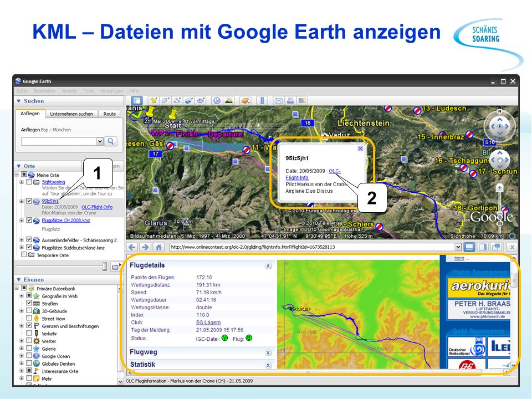The image size is (532, 399).
Task: Open the Flugplätze CH 2008.kmz link
Action: coord(66,220)
